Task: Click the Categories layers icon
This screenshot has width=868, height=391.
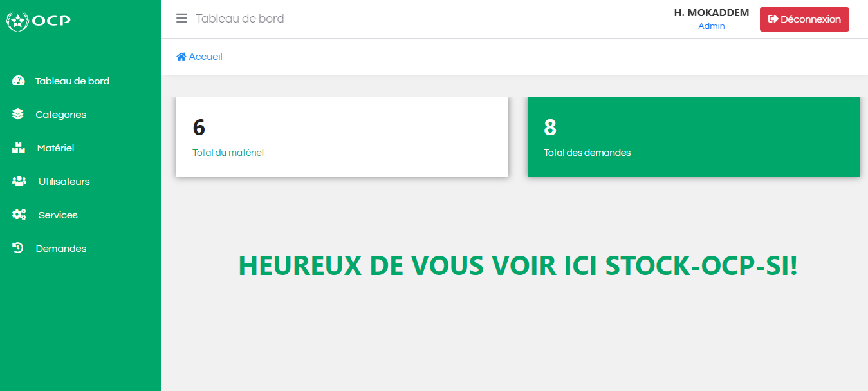Action: tap(18, 114)
